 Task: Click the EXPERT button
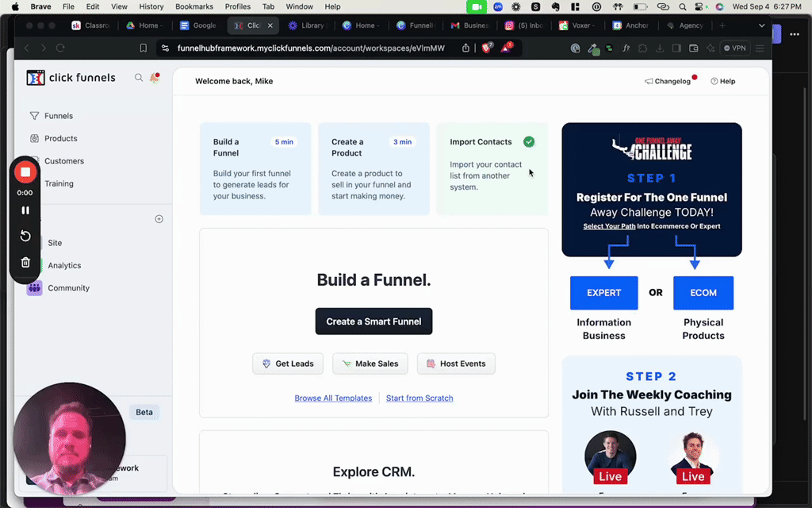603,293
